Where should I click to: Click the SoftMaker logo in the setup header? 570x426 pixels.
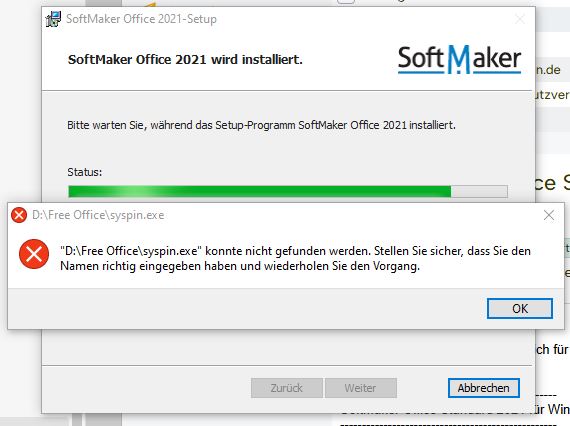click(459, 59)
